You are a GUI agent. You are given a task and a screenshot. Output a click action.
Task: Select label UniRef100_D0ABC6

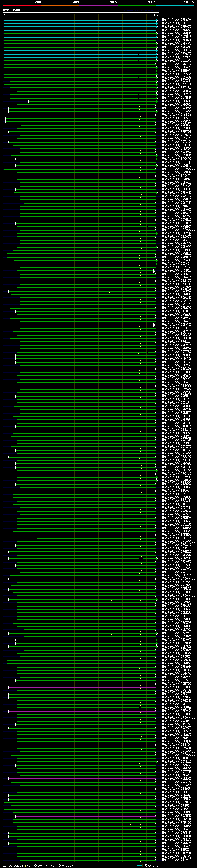tap(176, 115)
